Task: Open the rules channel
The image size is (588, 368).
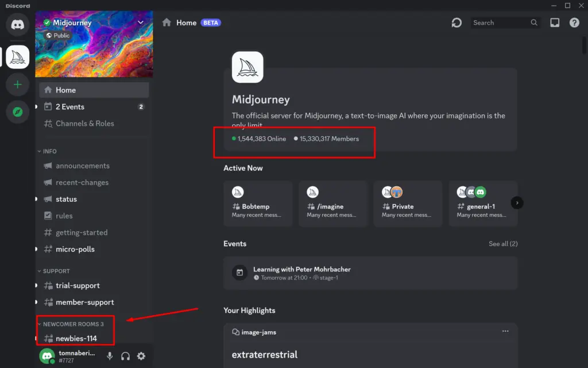Action: (x=94, y=216)
